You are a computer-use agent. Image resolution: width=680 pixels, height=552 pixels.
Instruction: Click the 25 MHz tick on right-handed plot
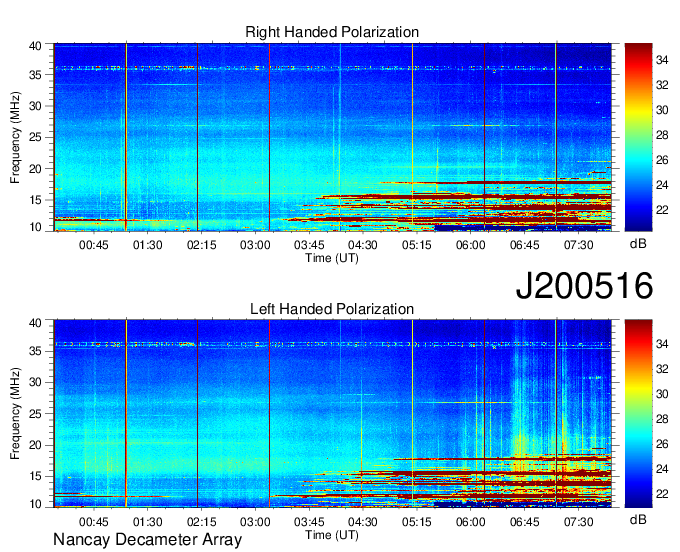point(36,137)
